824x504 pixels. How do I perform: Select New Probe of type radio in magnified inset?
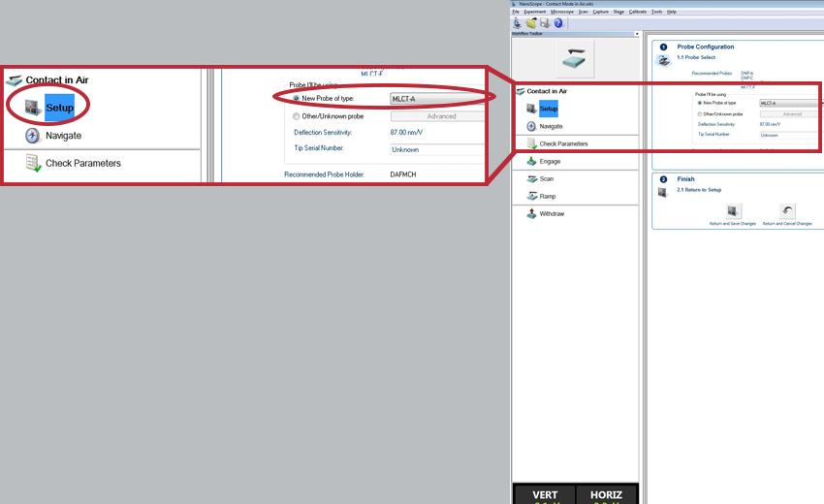pos(296,98)
